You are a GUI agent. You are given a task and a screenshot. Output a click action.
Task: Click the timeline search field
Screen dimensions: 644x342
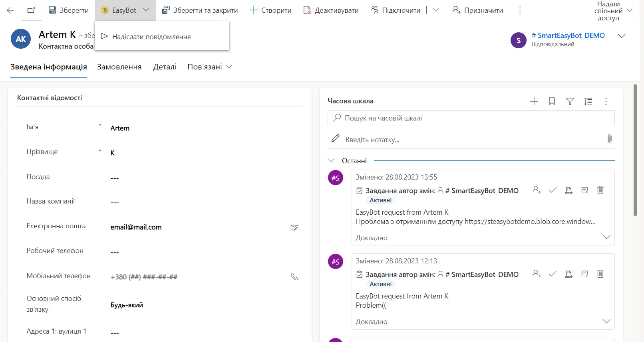471,118
